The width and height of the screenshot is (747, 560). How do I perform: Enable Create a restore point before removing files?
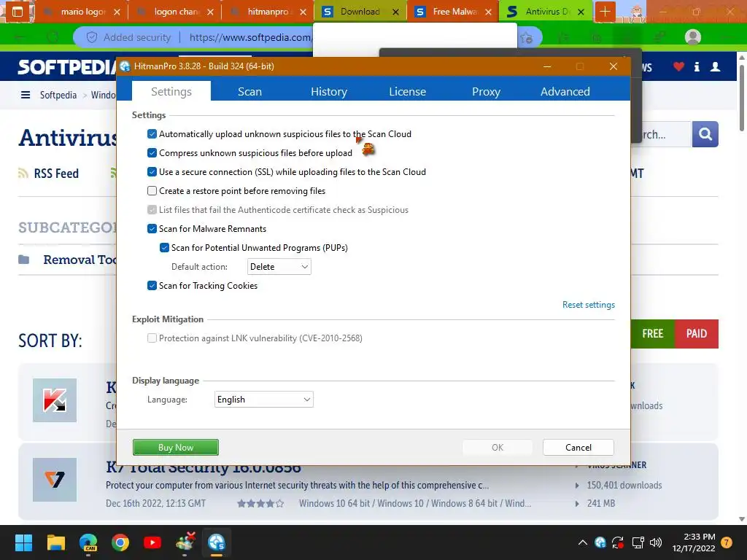point(152,191)
